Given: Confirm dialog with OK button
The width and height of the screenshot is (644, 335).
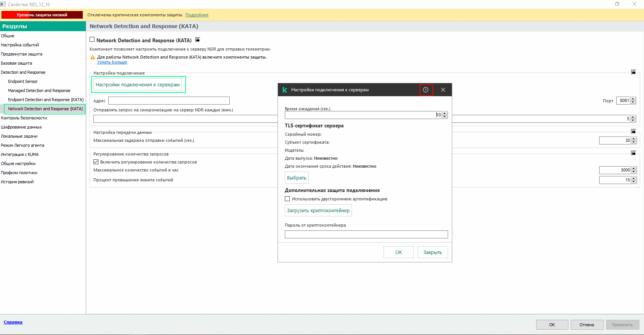Looking at the screenshot, I should [x=399, y=252].
